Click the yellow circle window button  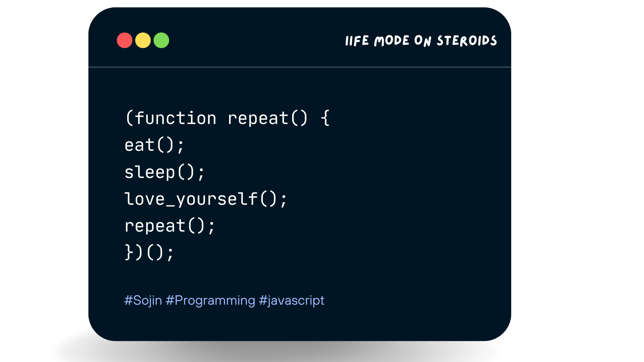point(143,40)
